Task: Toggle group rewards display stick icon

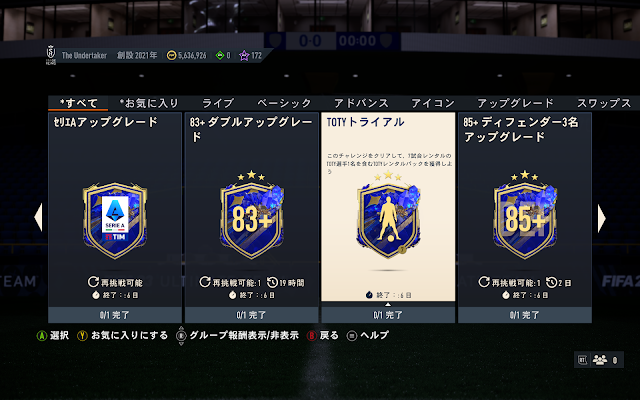Action: [x=181, y=336]
